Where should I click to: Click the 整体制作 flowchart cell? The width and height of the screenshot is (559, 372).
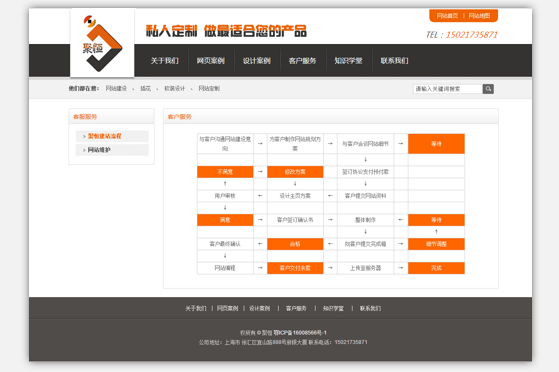point(365,220)
